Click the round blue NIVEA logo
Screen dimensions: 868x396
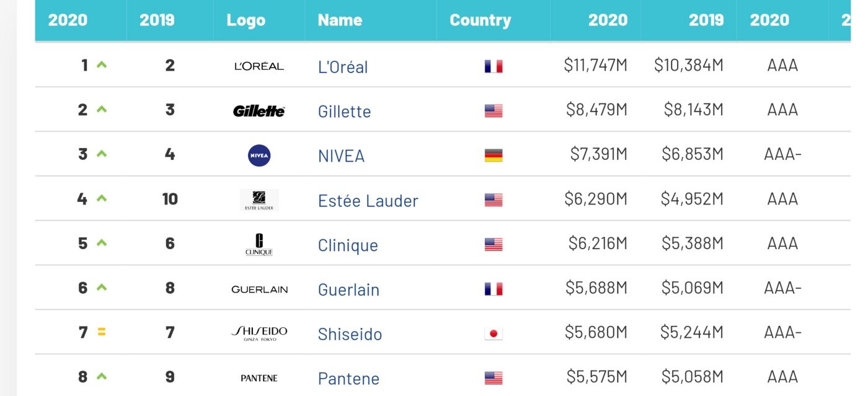pyautogui.click(x=259, y=156)
